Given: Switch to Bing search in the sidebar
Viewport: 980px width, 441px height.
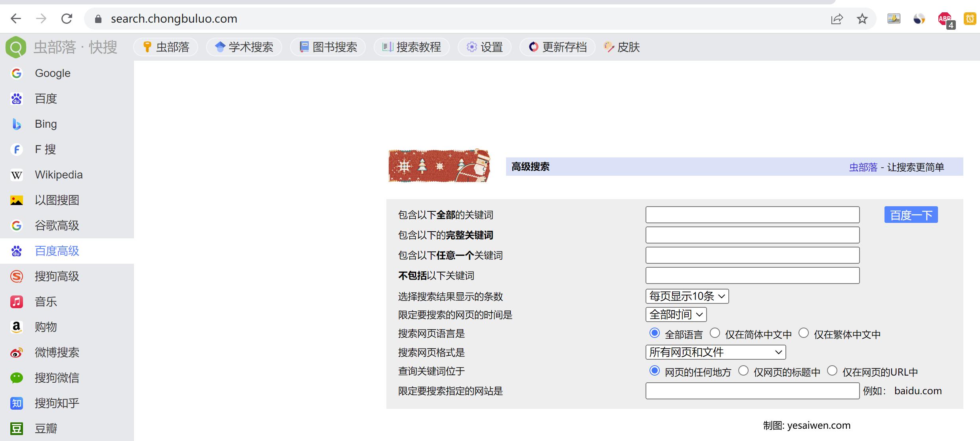Looking at the screenshot, I should coord(45,124).
